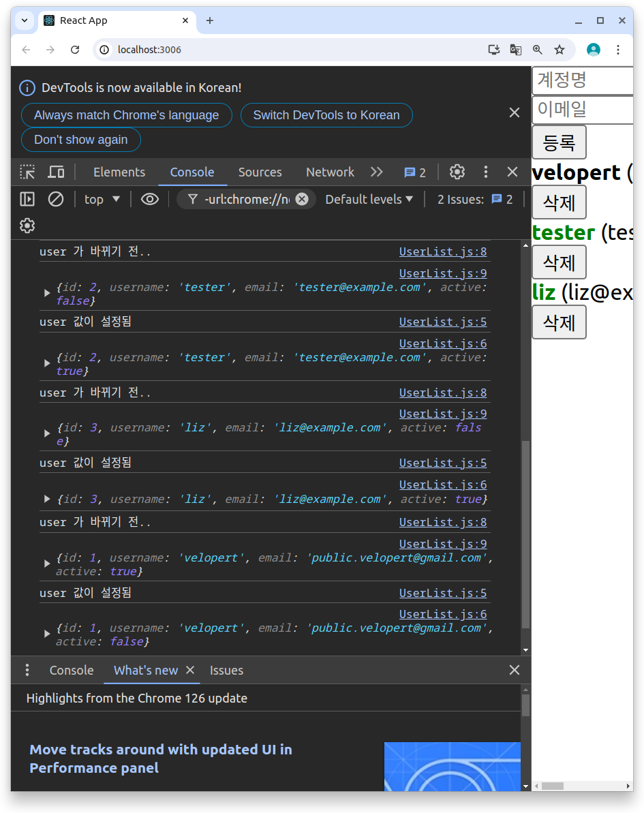Image resolution: width=644 pixels, height=813 pixels.
Task: Dismiss the DevTools language infobar
Action: [x=515, y=112]
